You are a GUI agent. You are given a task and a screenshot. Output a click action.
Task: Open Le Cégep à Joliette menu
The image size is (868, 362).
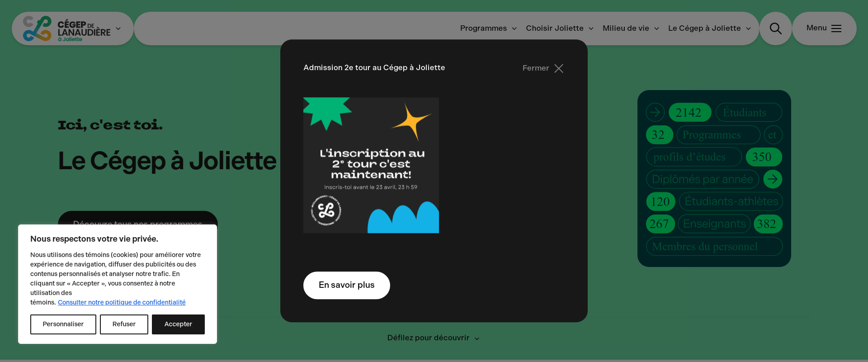(x=709, y=29)
